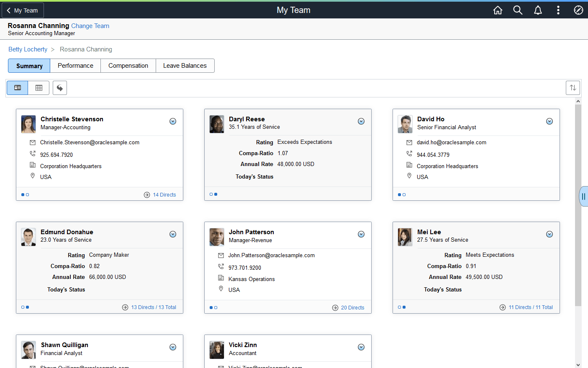Open the Compensation tab
The image size is (588, 368).
[x=128, y=66]
